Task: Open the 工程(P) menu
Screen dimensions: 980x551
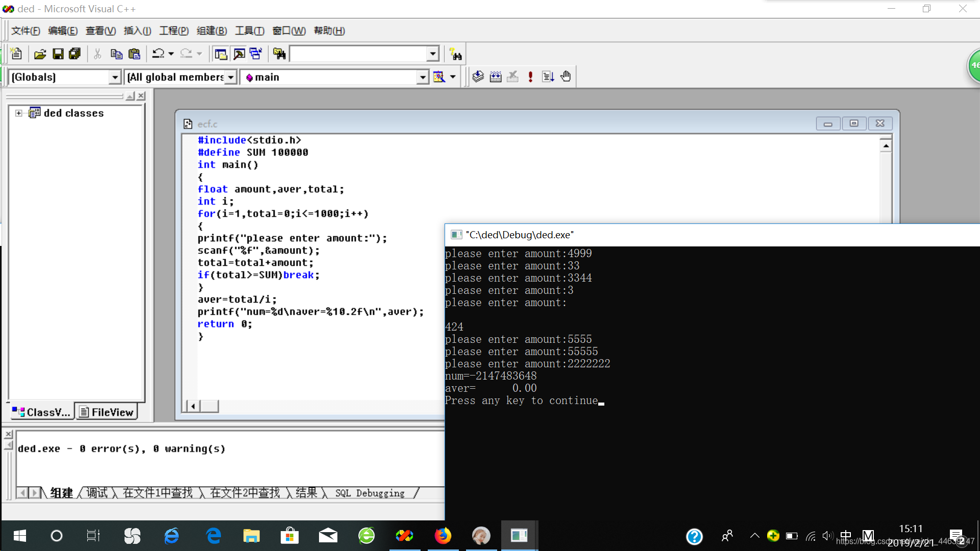Action: 174,31
